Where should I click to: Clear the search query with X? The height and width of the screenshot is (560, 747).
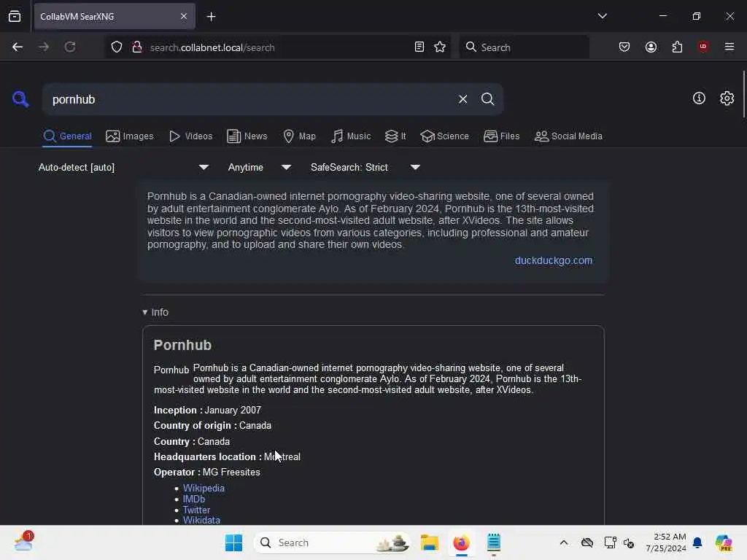[462, 99]
